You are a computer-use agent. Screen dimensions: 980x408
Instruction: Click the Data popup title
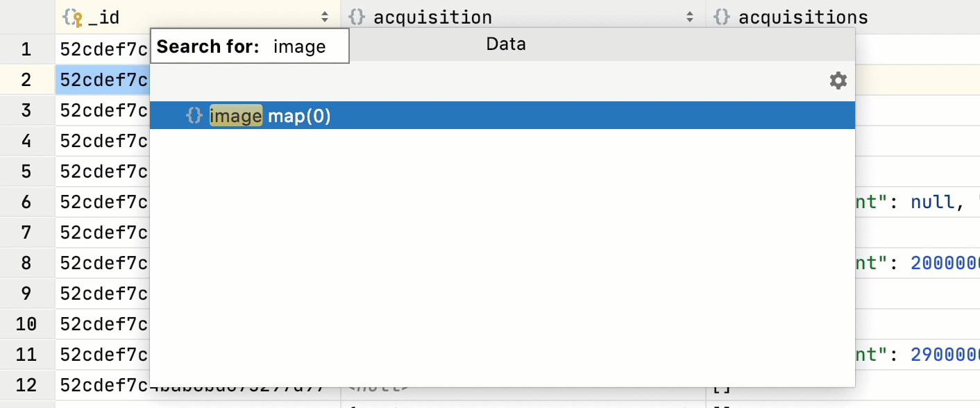click(506, 44)
